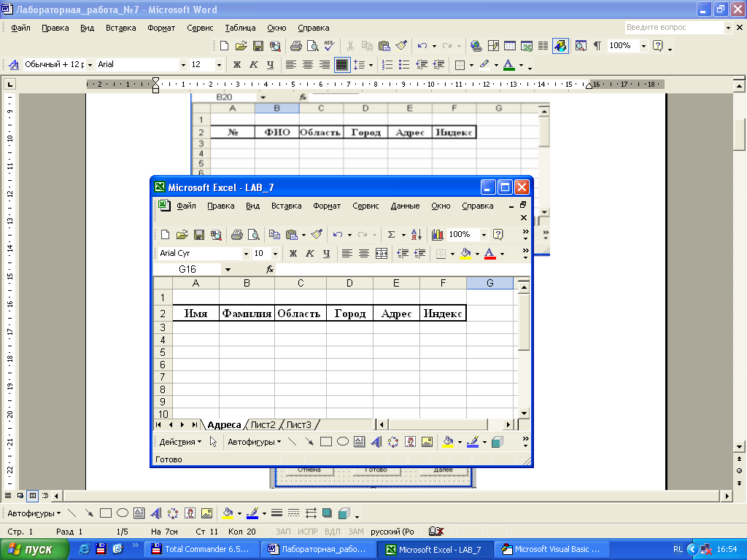The image size is (747, 560).
Task: Click Print Preview icon in Word toolbar
Action: pyautogui.click(x=312, y=46)
